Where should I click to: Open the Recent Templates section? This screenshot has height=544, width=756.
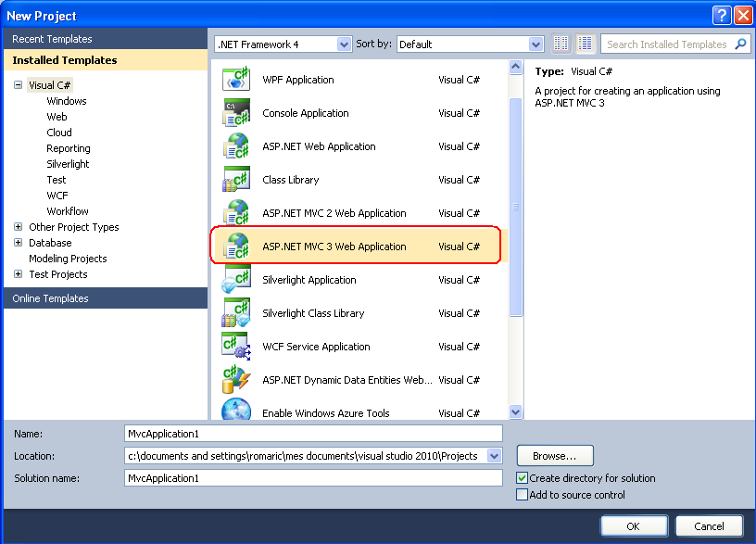pos(53,39)
